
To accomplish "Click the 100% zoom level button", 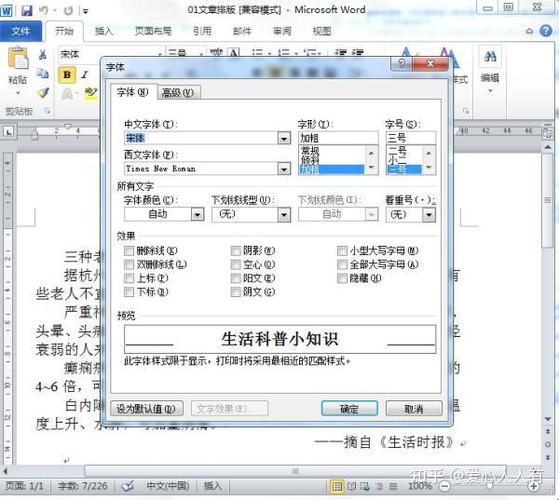I will click(420, 486).
